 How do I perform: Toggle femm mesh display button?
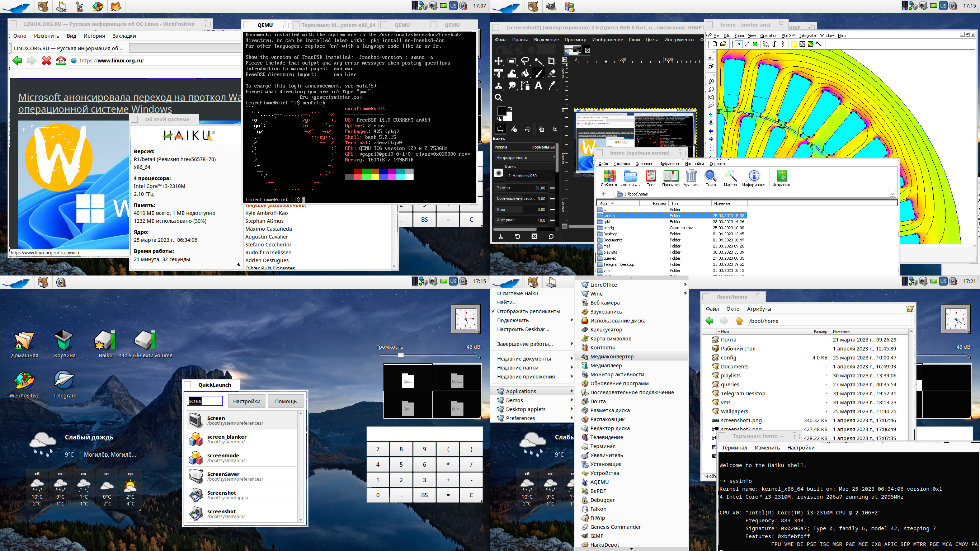point(794,44)
